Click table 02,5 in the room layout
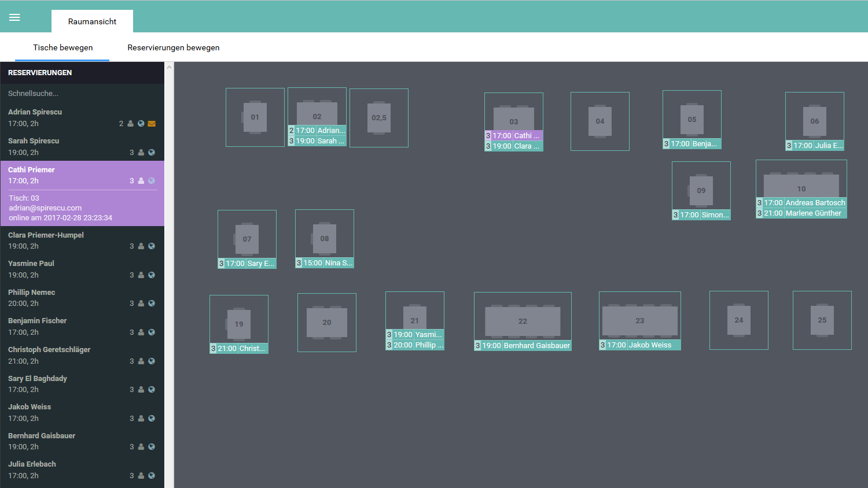 point(378,118)
